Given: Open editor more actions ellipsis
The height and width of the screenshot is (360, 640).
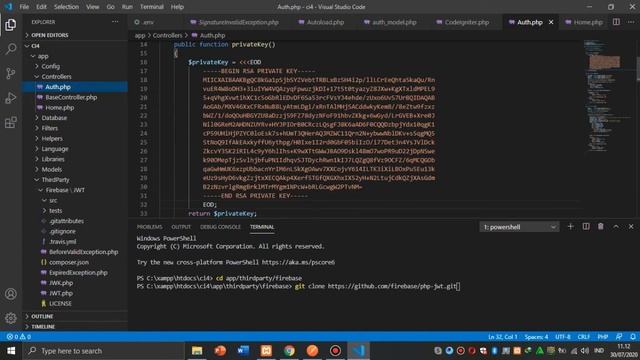Looking at the screenshot, I should tap(631, 22).
